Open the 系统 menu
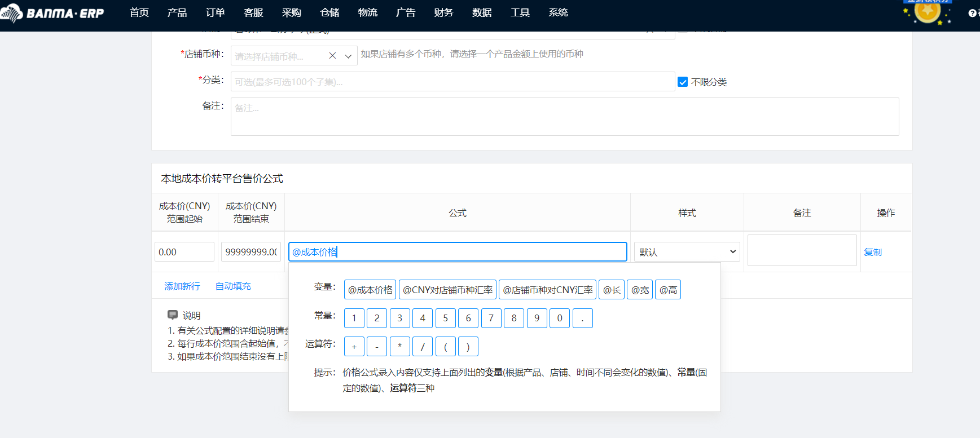 click(558, 12)
